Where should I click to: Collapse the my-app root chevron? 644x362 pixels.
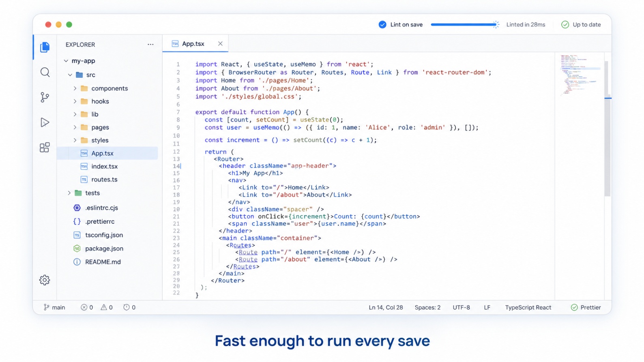(x=66, y=61)
